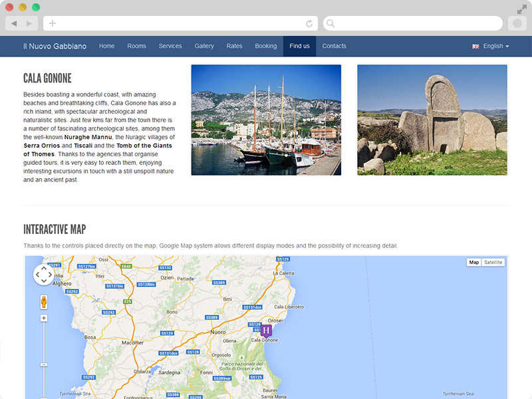Navigate to Gallery
The width and height of the screenshot is (532, 399).
(204, 46)
